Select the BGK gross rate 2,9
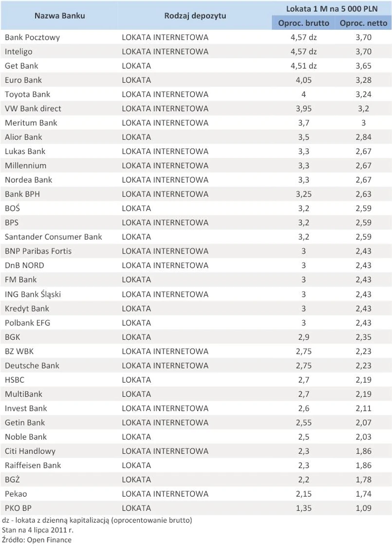Screen dimensions: 392x546 coord(303,337)
